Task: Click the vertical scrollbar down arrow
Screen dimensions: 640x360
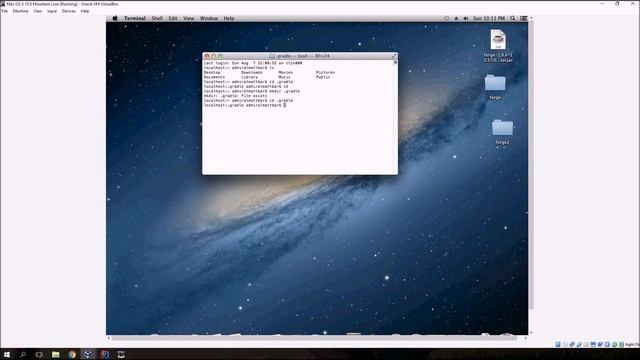Action: [531, 333]
